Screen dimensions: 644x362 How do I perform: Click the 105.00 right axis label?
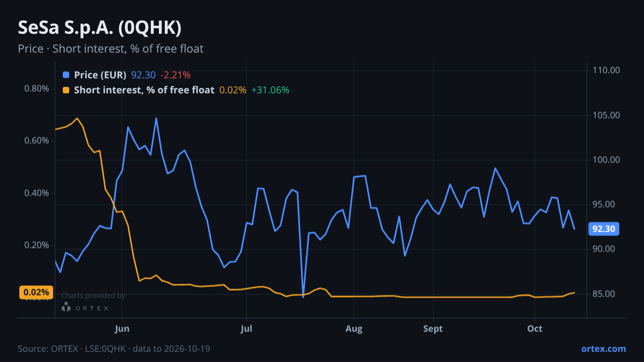coord(606,115)
